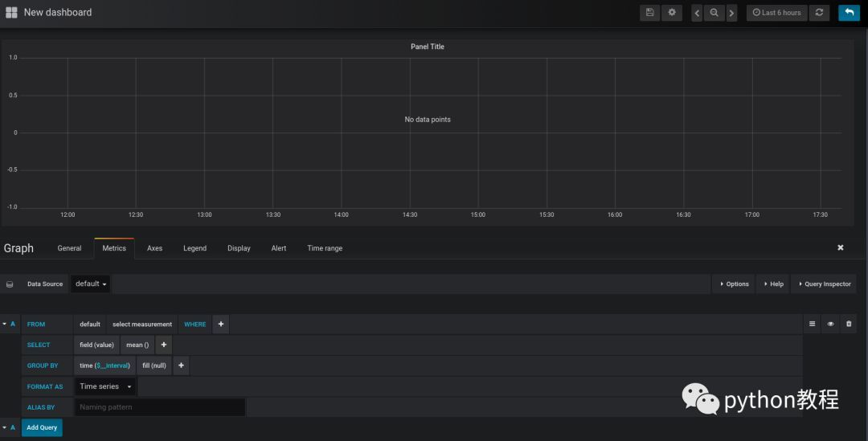Go to the Display tab
This screenshot has width=868, height=441.
pos(239,248)
